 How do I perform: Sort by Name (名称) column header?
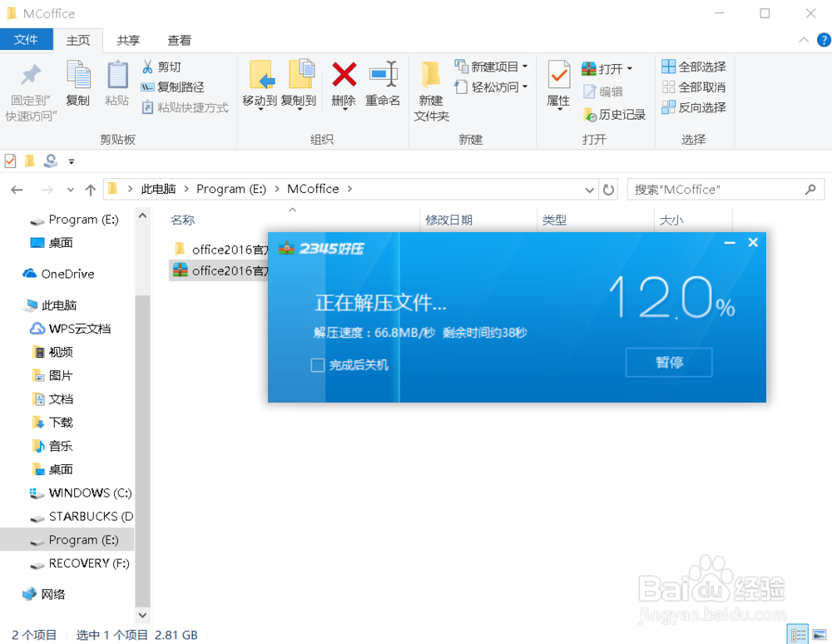[182, 220]
